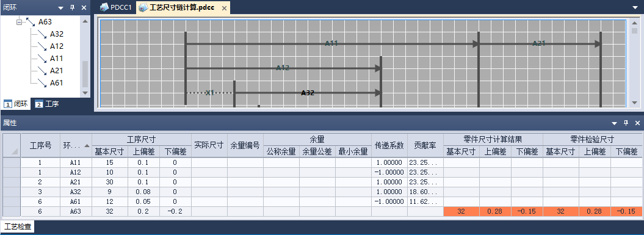The height and width of the screenshot is (235, 644).
Task: Click the A63 cell in 环 column
Action: (76, 212)
